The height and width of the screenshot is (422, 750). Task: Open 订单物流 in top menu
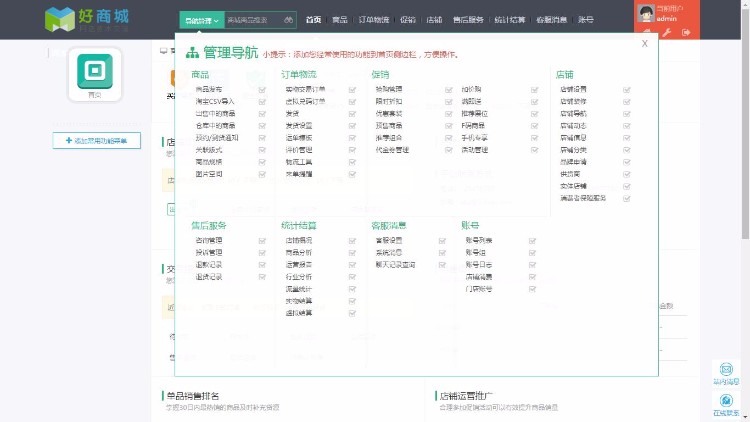coord(374,20)
